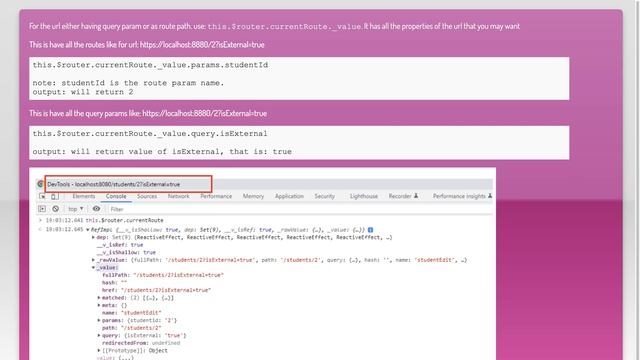Open the top context dropdown
Image resolution: width=640 pixels, height=360 pixels.
click(x=76, y=209)
